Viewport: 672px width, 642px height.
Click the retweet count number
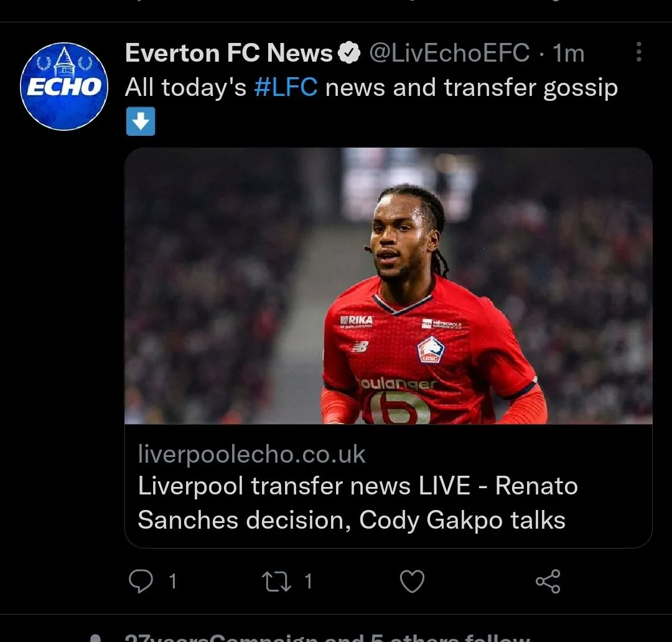[x=307, y=582]
